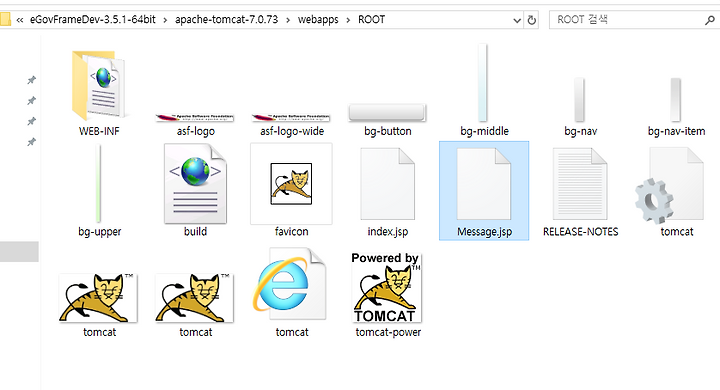Screen dimensions: 720x390
Task: Select the index.jsp file
Action: (x=388, y=191)
